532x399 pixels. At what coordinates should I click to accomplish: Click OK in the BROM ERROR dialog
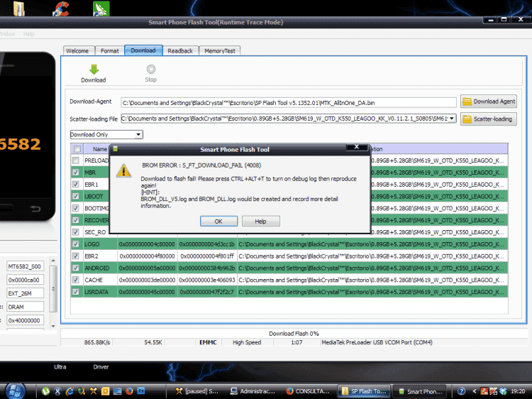point(218,221)
